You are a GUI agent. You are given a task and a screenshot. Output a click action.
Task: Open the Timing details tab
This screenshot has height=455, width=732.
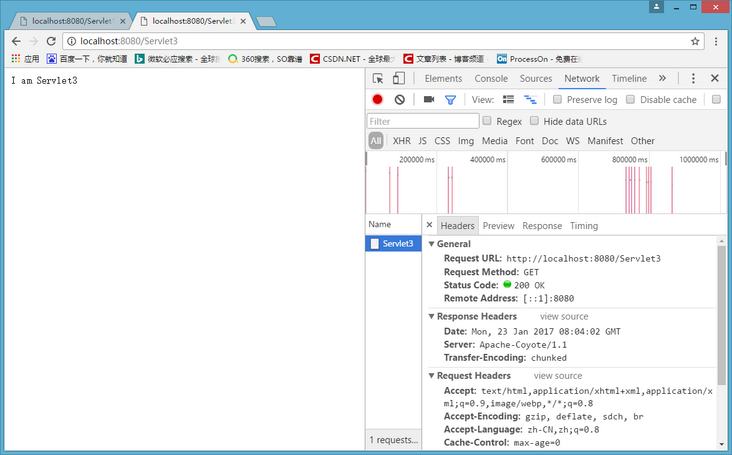(x=584, y=226)
